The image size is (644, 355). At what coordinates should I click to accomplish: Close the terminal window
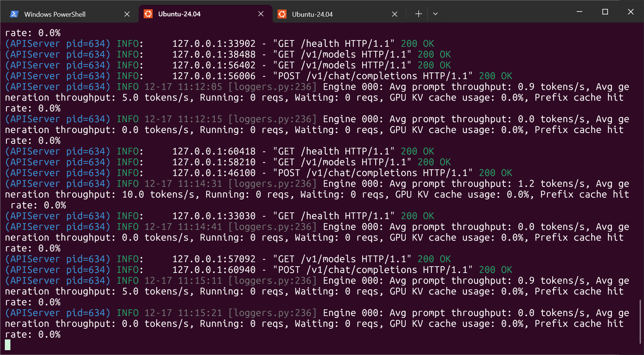coord(631,12)
